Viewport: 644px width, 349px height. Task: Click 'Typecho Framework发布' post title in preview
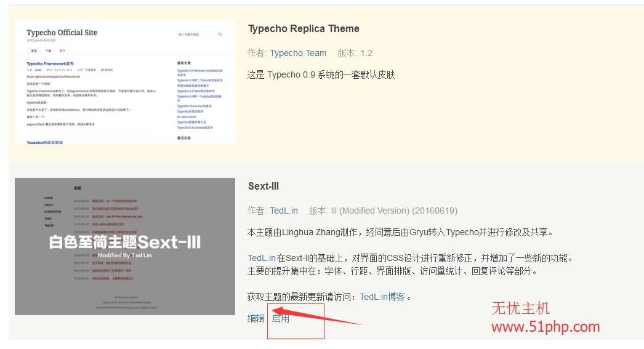(50, 63)
